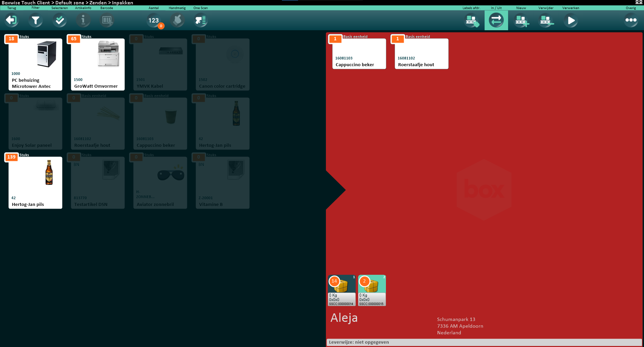644x347 pixels.
Task: Pick the Hertog-Jan pils tile with 139
Action: (35, 182)
